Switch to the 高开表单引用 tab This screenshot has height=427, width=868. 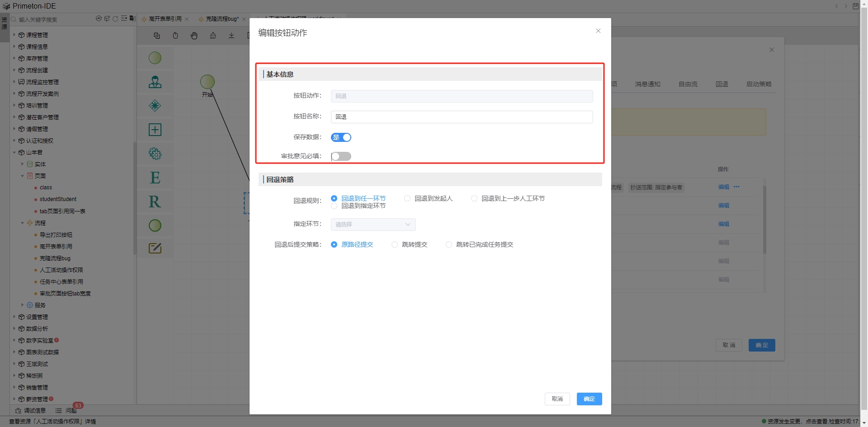tap(165, 19)
